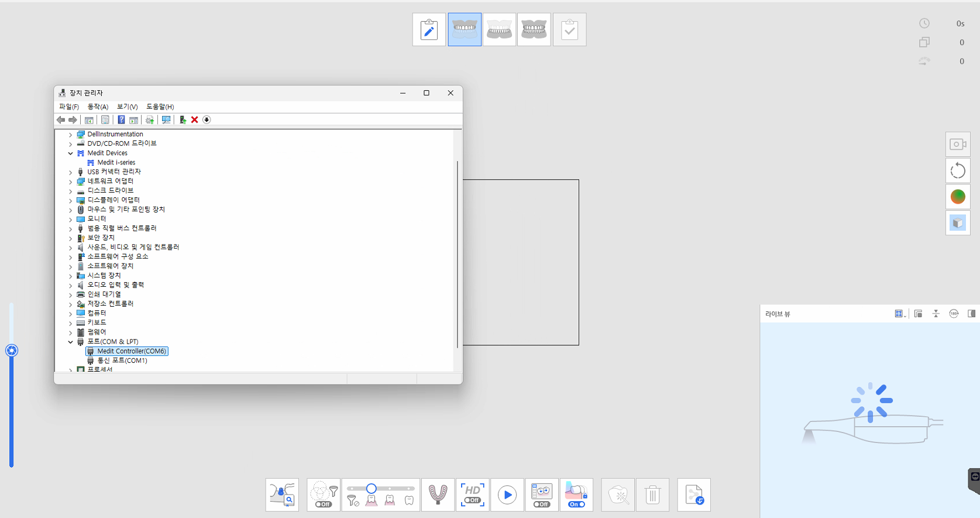Turn off the locked area On toggle
The width and height of the screenshot is (980, 518).
click(x=576, y=504)
